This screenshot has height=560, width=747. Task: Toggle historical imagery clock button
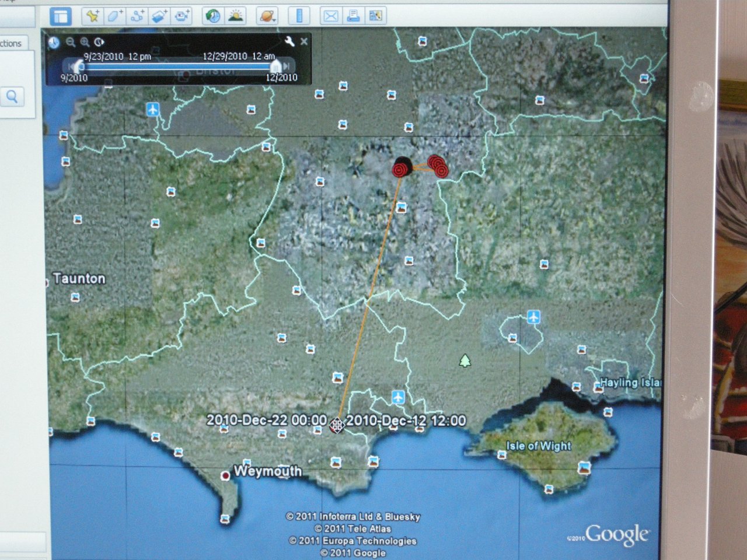tap(213, 16)
